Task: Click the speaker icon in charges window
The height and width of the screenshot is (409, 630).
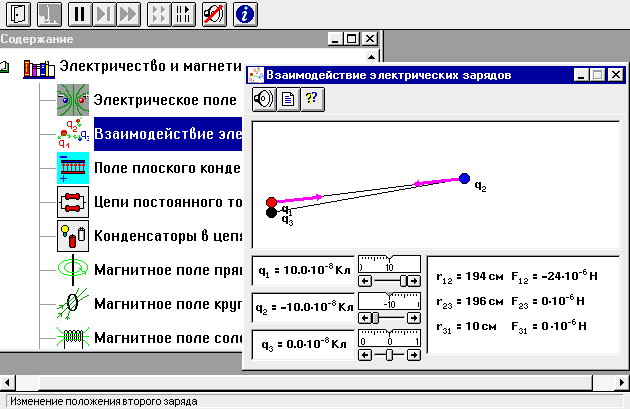Action: (264, 99)
